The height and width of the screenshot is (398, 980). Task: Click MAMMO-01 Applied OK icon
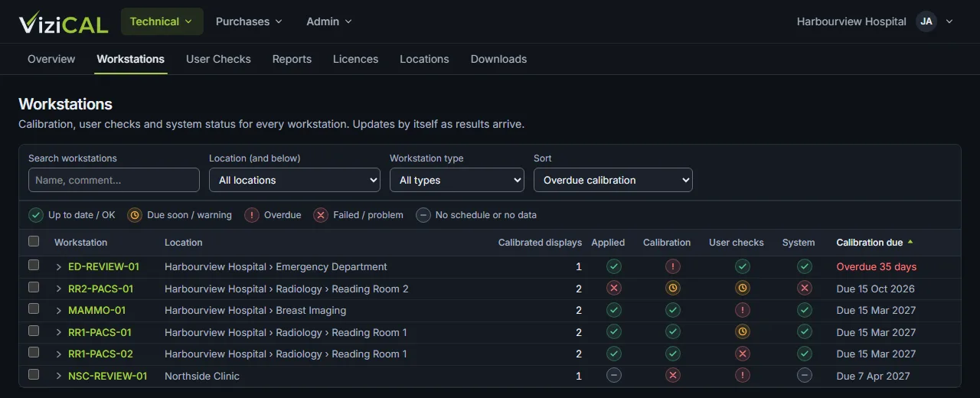pos(614,310)
